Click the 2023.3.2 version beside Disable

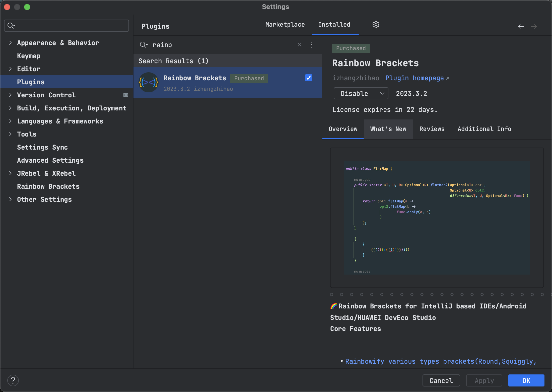click(x=411, y=94)
